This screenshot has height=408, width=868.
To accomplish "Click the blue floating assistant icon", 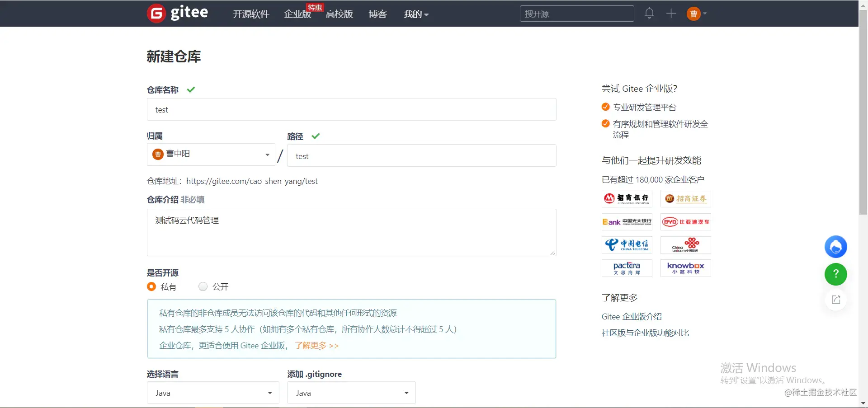I will click(x=835, y=247).
